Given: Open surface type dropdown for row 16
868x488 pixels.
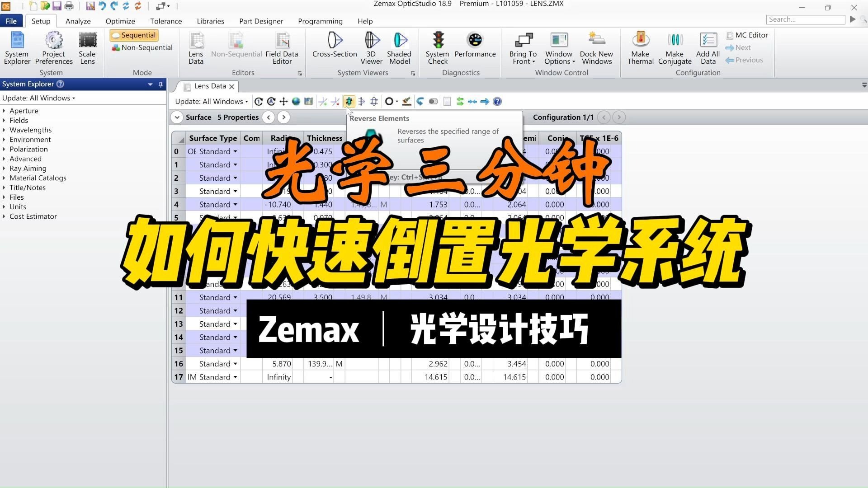Looking at the screenshot, I should (x=235, y=364).
